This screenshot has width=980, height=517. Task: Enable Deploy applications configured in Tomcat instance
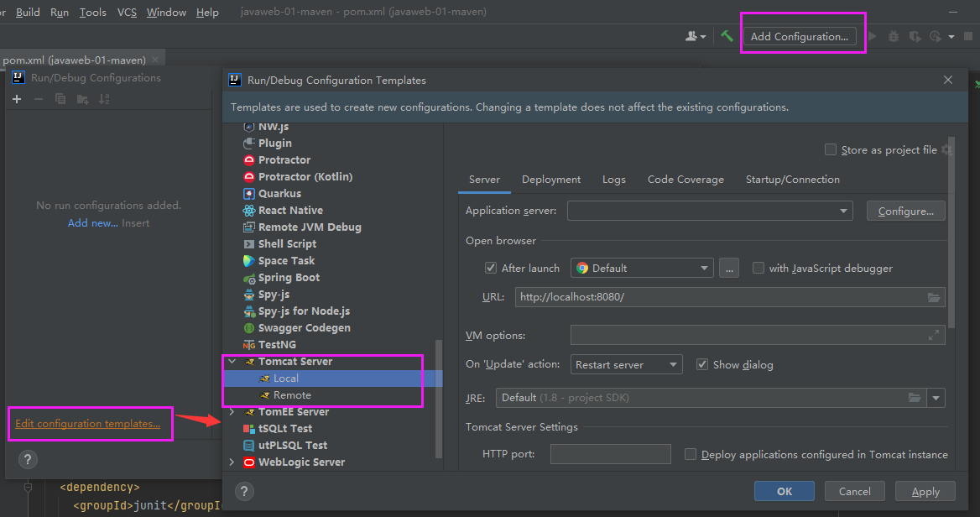pos(691,455)
